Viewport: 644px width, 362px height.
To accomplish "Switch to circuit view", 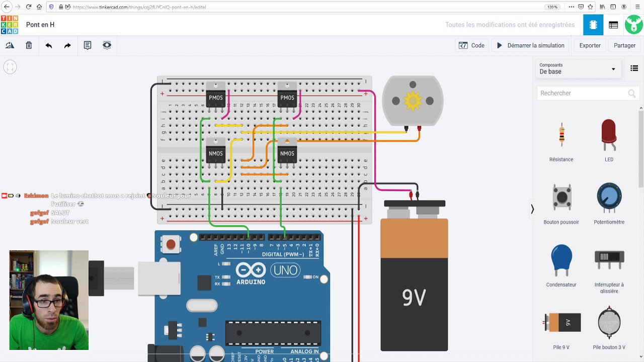I will pos(593,25).
